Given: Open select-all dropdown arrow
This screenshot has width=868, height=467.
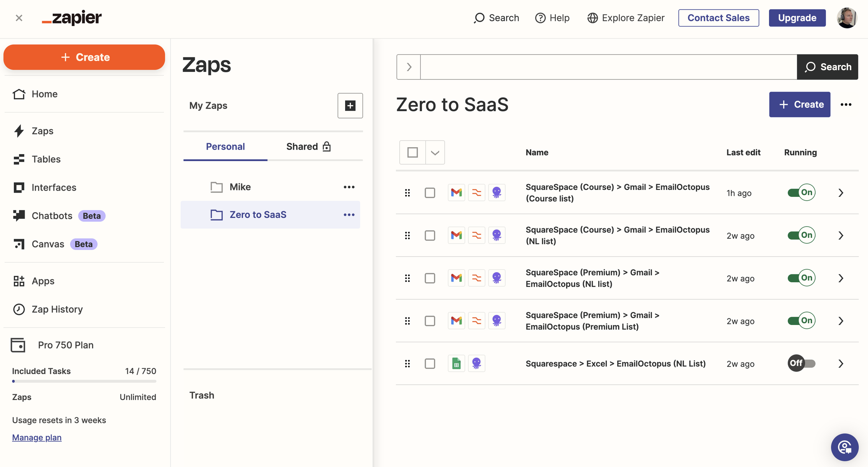Looking at the screenshot, I should point(435,152).
